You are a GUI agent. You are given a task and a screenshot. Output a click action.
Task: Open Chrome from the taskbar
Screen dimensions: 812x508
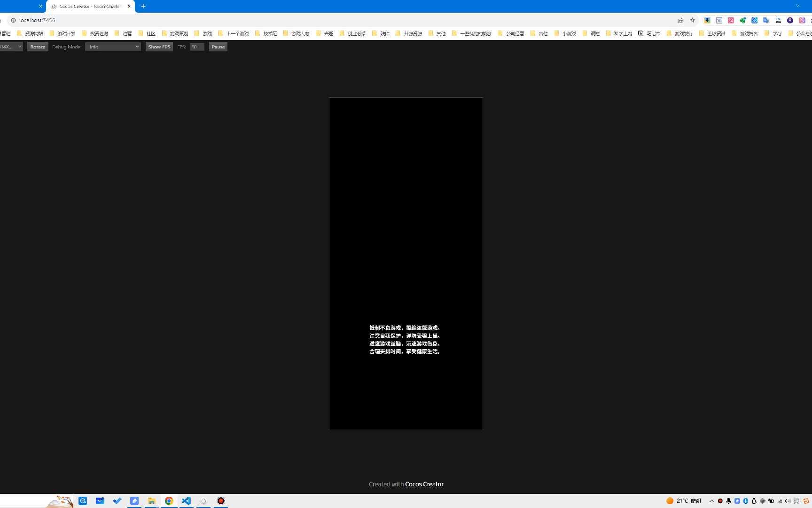[169, 501]
